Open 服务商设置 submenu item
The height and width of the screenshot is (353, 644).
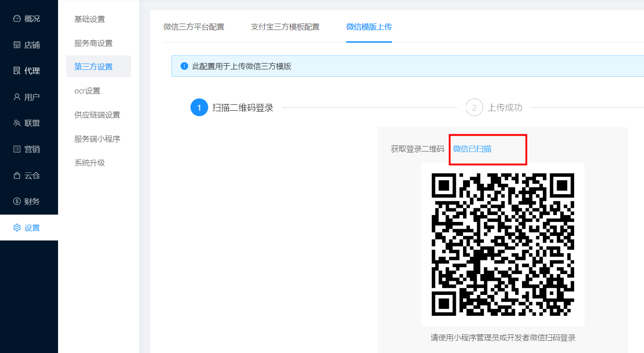coord(98,43)
